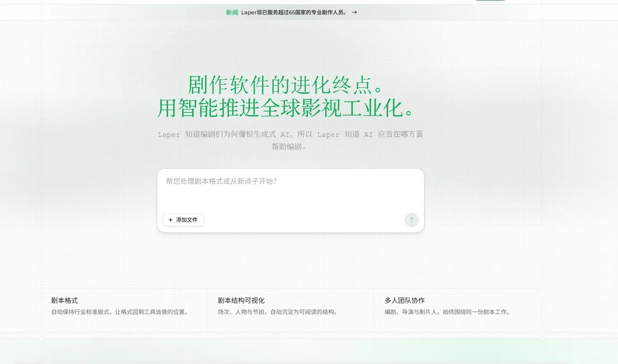The height and width of the screenshot is (364, 618).
Task: Click the green 新闻 label
Action: click(x=232, y=12)
